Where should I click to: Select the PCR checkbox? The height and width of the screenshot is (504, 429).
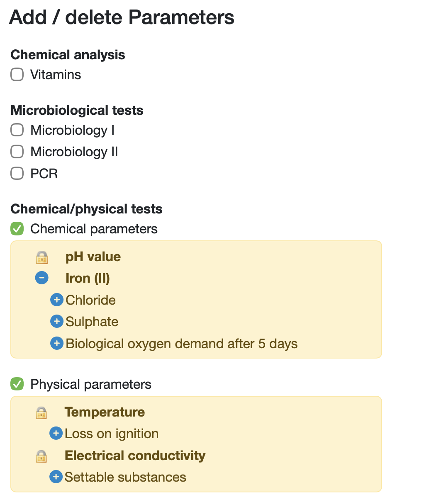point(17,173)
